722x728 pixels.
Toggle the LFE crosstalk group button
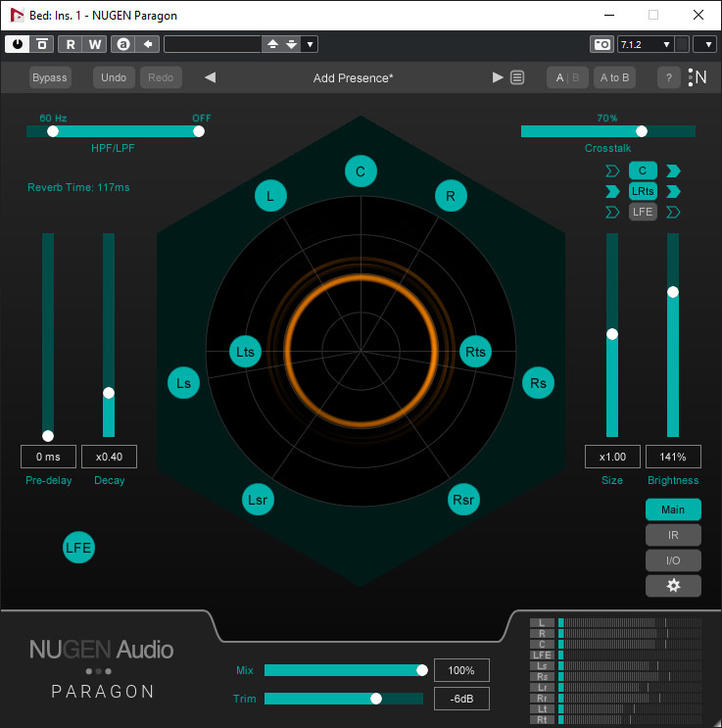tap(643, 212)
